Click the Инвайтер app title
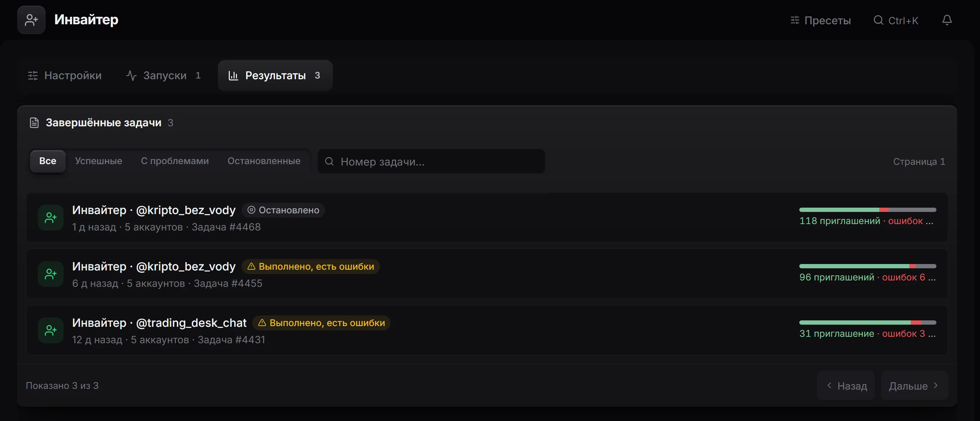980x421 pixels. click(x=86, y=19)
